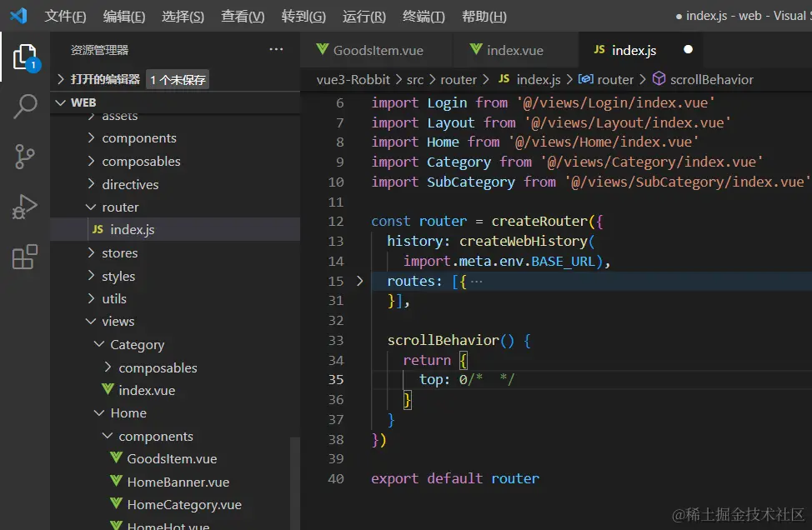The image size is (812, 530).
Task: Collapse the WEB root folder
Action: tap(61, 102)
